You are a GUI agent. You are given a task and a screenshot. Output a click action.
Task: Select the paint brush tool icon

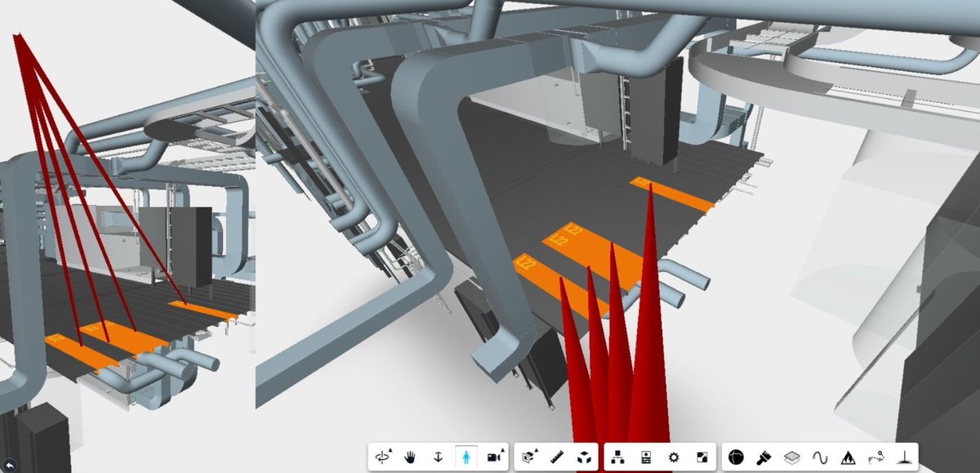(x=764, y=457)
